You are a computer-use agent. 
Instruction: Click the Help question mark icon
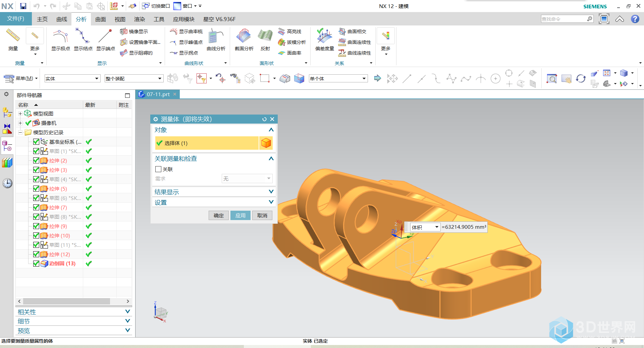pos(635,19)
